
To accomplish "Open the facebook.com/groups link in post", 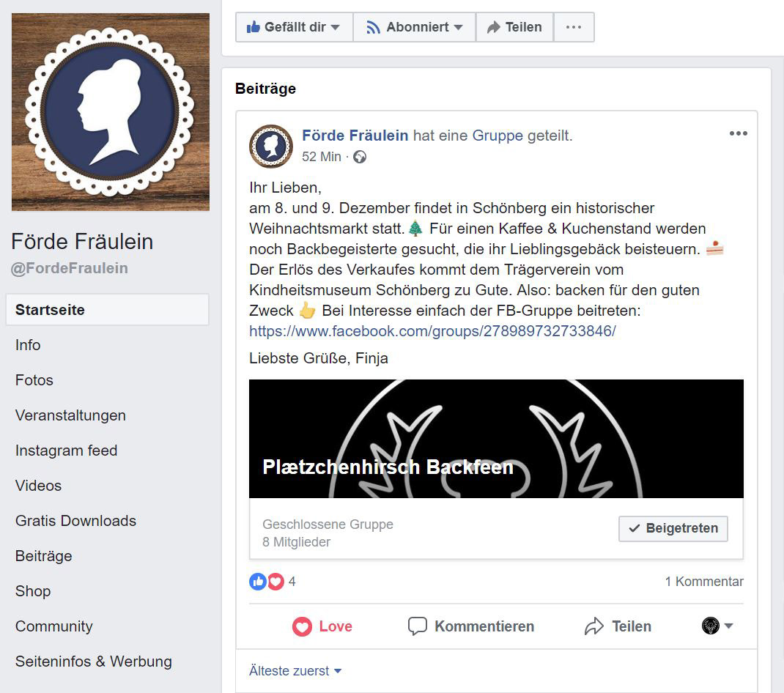I will 432,331.
